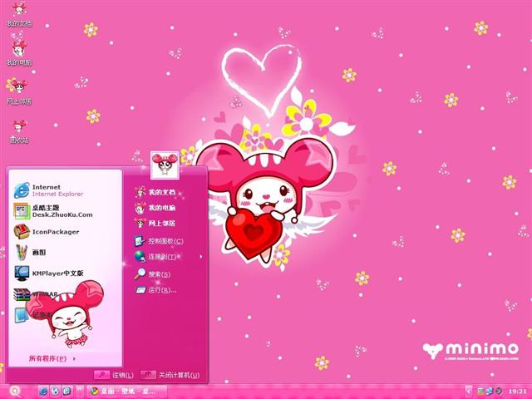Open the 回收站 recycle bin desktop icon
The height and width of the screenshot is (399, 532).
[x=19, y=131]
